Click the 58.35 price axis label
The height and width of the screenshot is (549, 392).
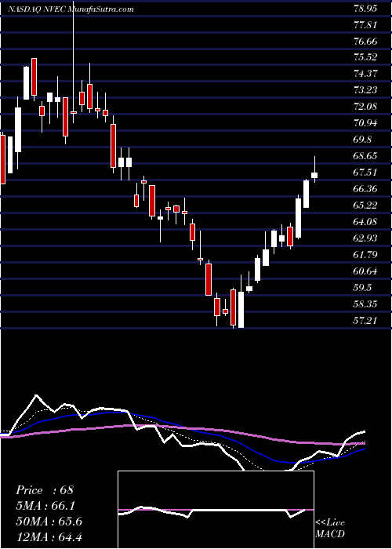[x=365, y=304]
